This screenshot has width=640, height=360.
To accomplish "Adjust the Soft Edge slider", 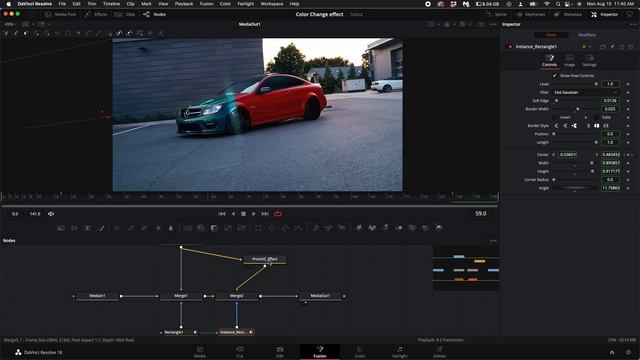I will click(575, 100).
